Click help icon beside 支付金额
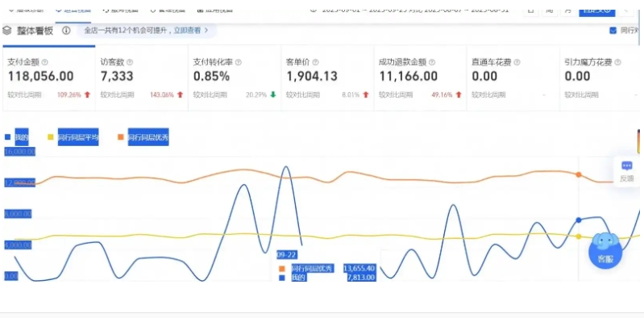The height and width of the screenshot is (318, 644). (45, 62)
